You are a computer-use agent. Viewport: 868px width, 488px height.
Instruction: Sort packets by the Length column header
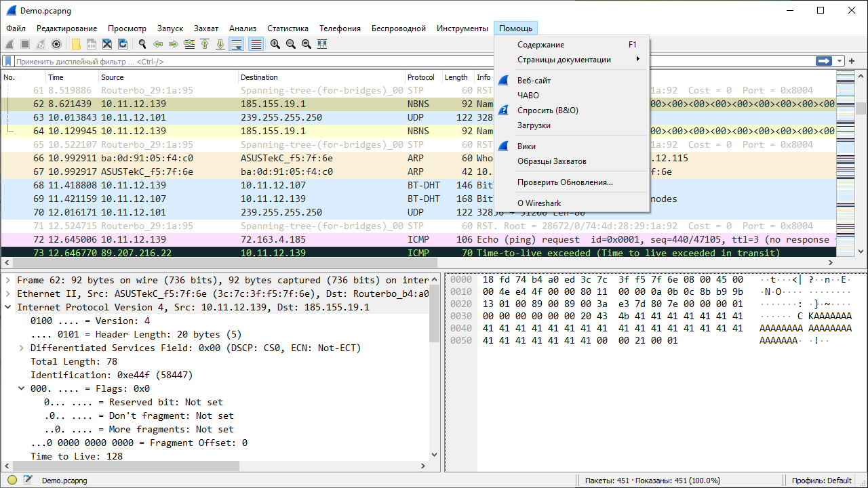tap(458, 77)
